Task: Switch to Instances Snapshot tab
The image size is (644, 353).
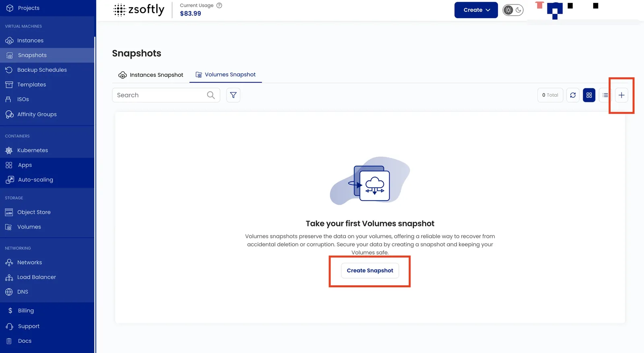Action: [151, 75]
